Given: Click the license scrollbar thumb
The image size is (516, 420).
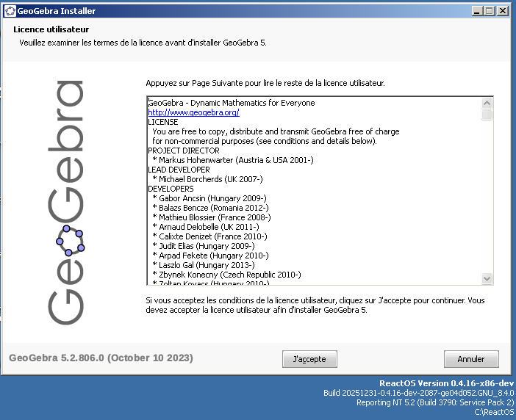Looking at the screenshot, I should [x=487, y=115].
